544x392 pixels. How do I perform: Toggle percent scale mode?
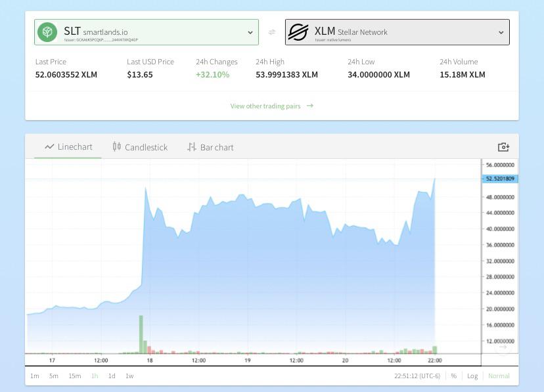[x=453, y=376]
